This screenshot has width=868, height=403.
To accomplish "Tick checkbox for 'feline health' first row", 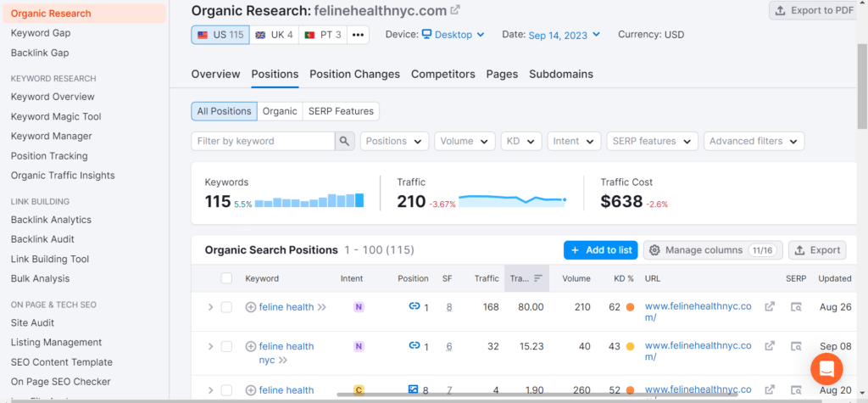I will coord(226,307).
